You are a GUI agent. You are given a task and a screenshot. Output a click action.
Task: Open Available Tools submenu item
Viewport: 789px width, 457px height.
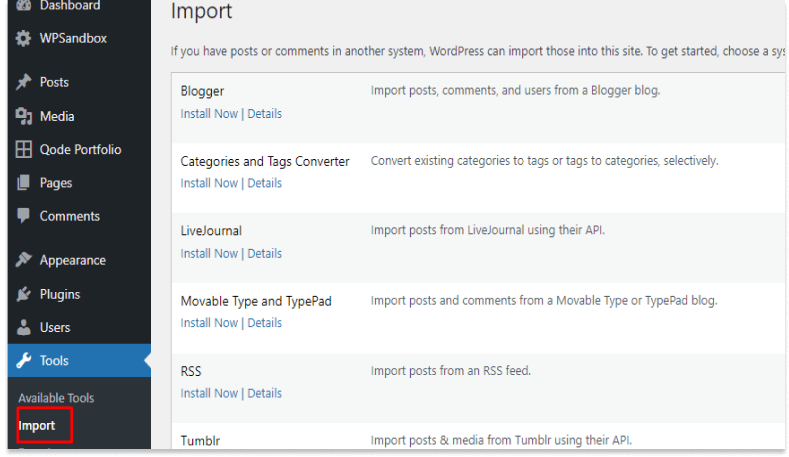tap(56, 398)
